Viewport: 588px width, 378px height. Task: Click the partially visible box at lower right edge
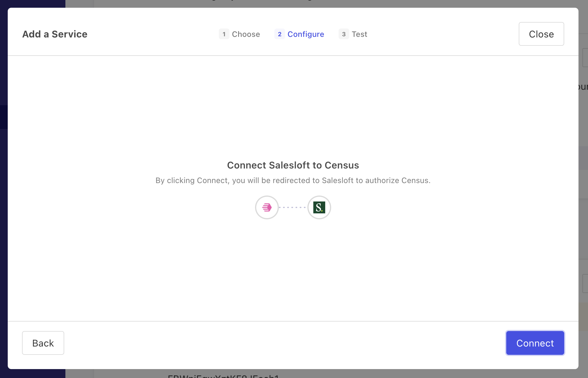[x=585, y=283]
